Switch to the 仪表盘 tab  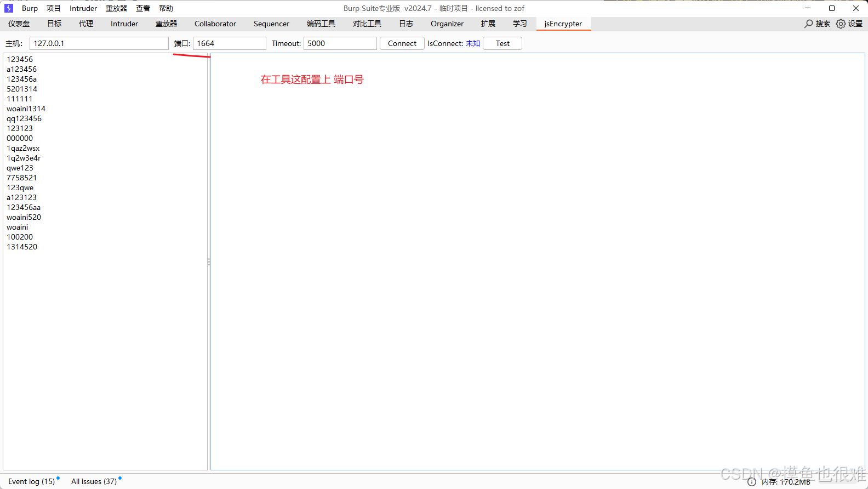tap(19, 24)
